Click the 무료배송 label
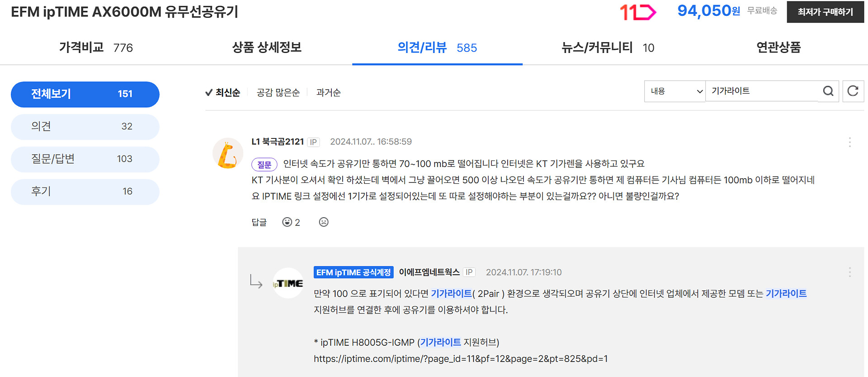The width and height of the screenshot is (868, 377). coord(762,11)
